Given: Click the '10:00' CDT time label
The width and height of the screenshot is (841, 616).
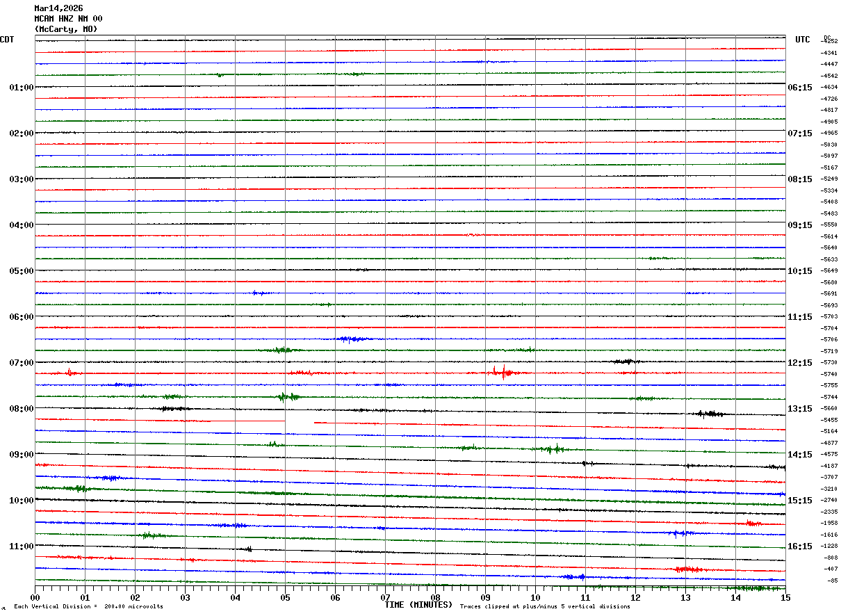Looking at the screenshot, I should 22,501.
